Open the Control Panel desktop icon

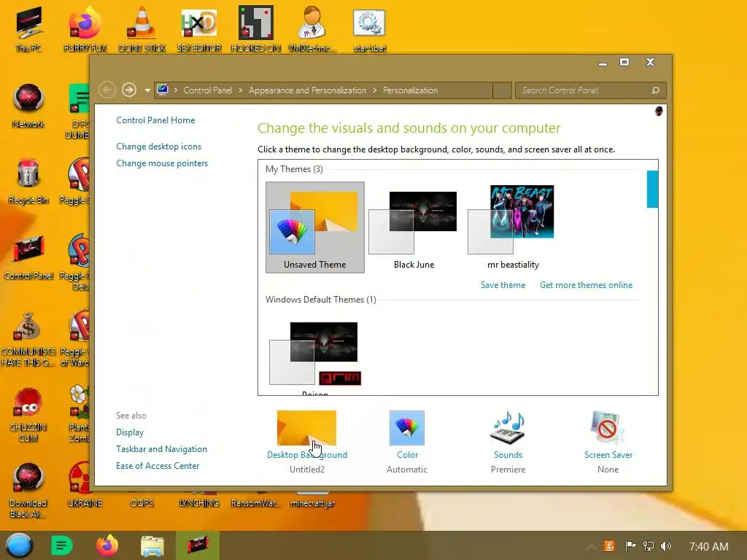click(x=28, y=257)
